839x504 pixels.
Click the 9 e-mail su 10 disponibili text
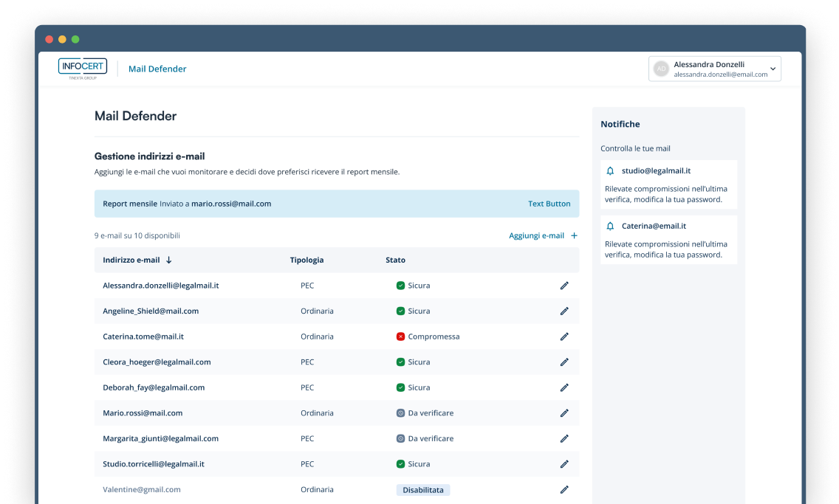137,235
